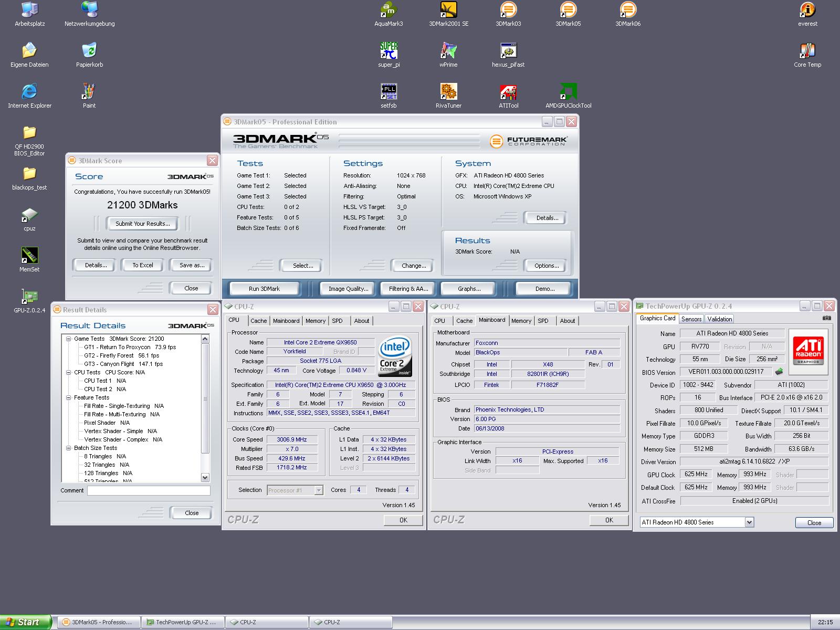Collapse the Batch Size Tests node
The height and width of the screenshot is (630, 840).
point(69,448)
